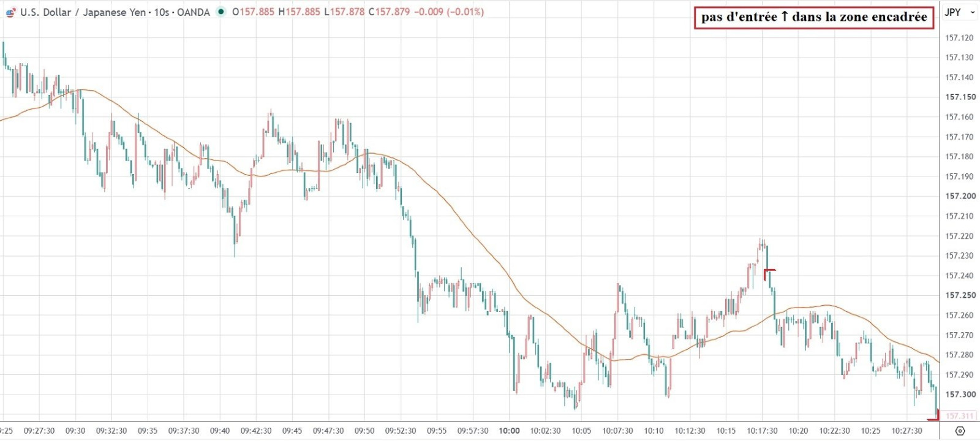
Task: Select the red corner marker near 10:17:30
Action: [x=769, y=274]
